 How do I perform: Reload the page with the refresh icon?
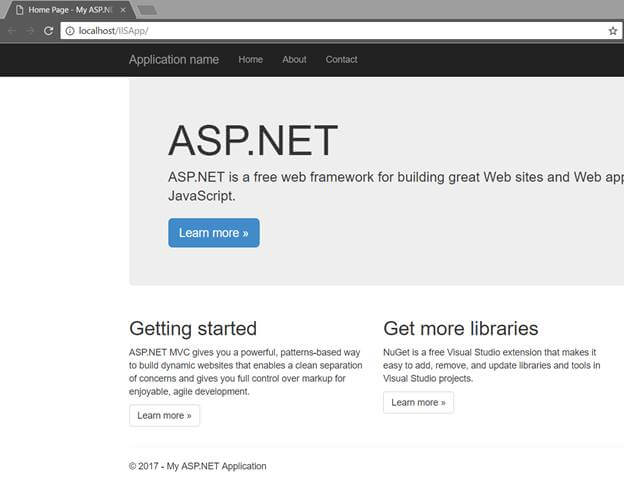click(x=49, y=31)
